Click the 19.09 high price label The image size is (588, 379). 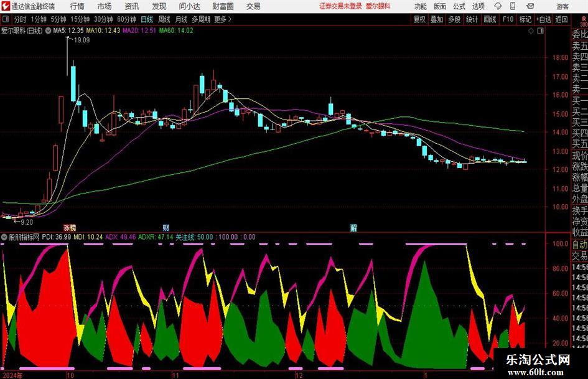point(82,40)
